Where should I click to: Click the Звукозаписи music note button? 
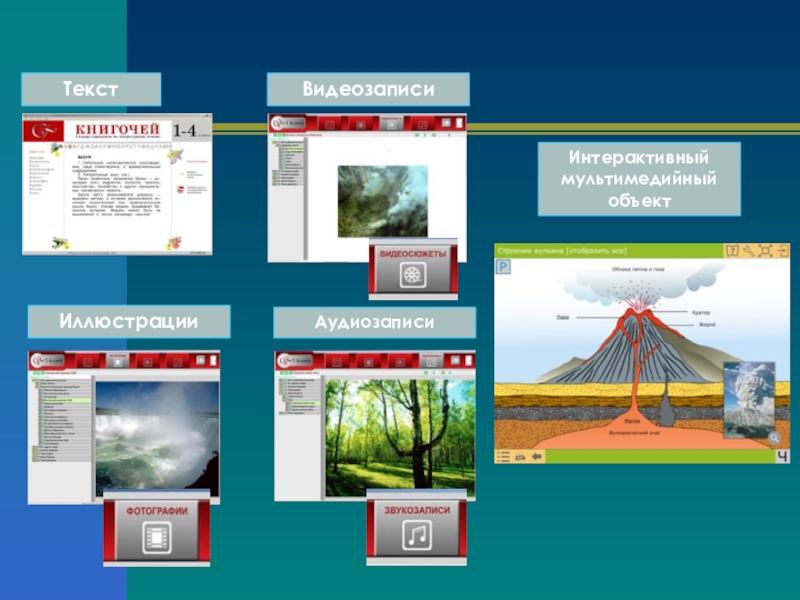click(x=417, y=528)
